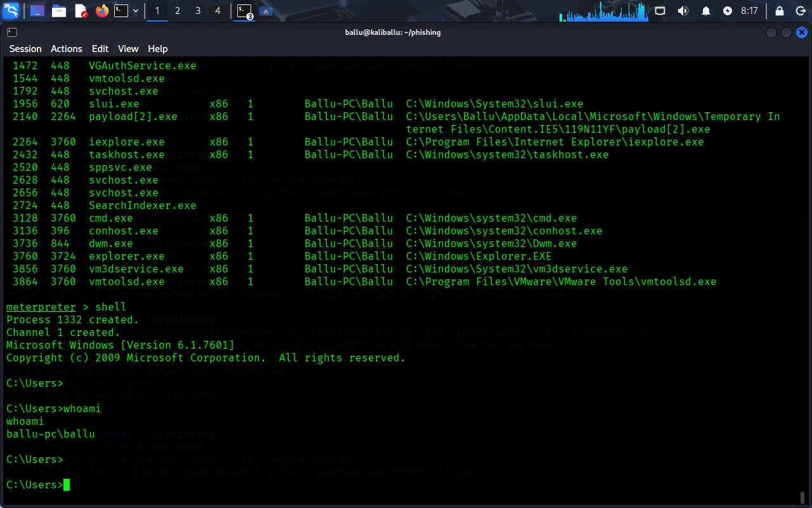The image size is (812, 508).
Task: Click the VMware Tools vmtoolsd.exe path
Action: [561, 282]
